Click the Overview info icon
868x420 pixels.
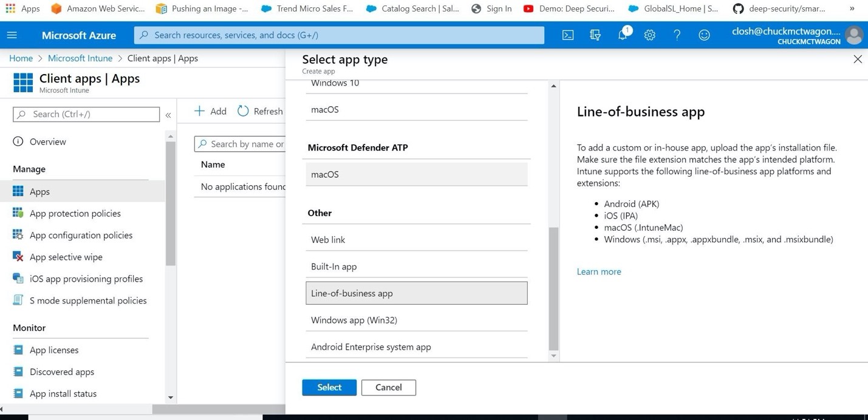18,141
